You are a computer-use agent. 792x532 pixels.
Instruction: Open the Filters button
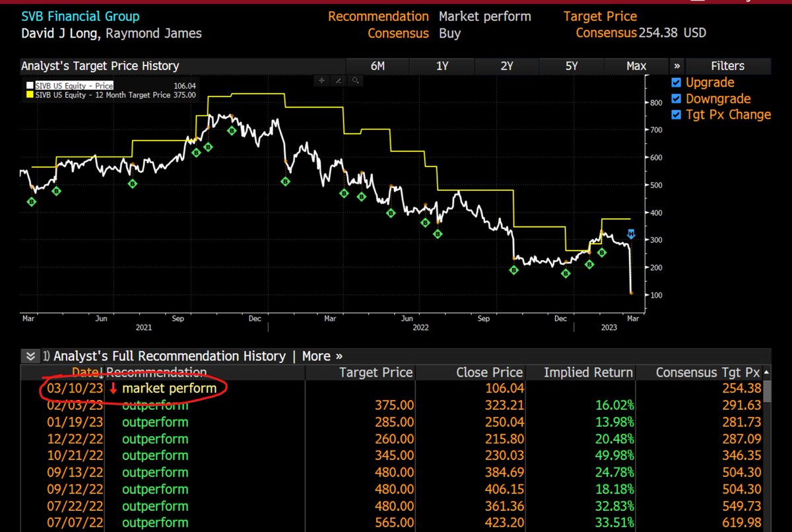click(x=728, y=66)
